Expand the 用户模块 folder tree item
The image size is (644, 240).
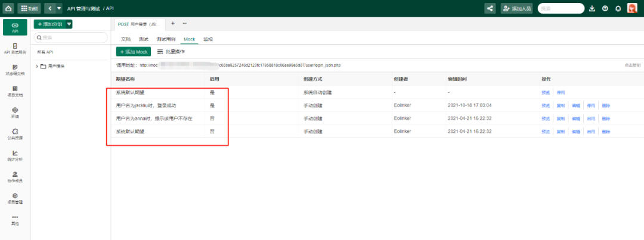click(37, 66)
